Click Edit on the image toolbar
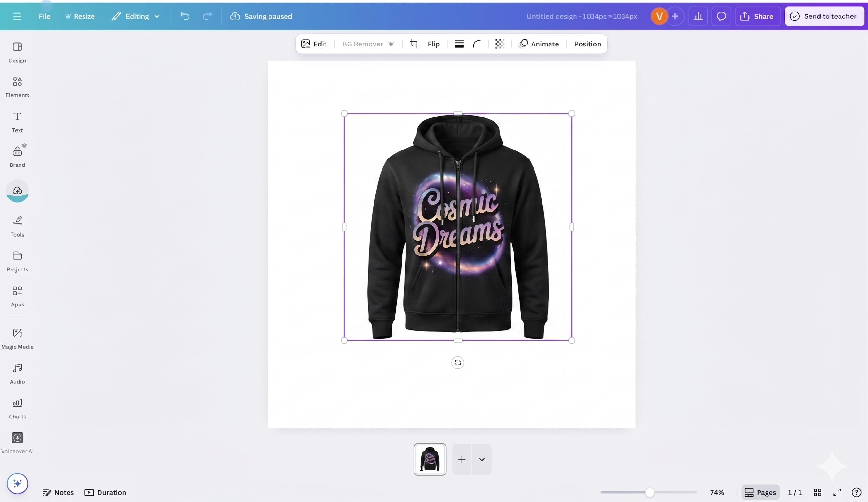 click(x=314, y=44)
